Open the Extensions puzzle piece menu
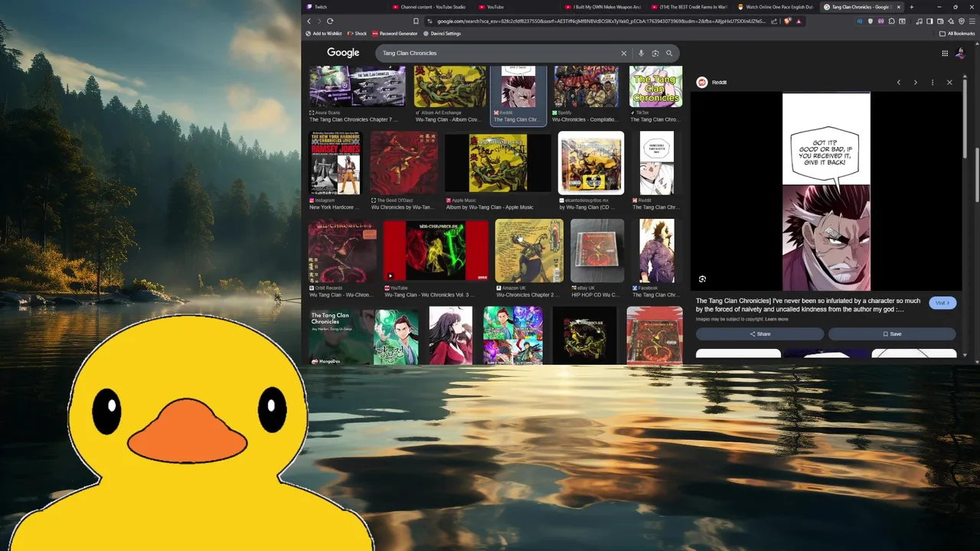 [891, 21]
